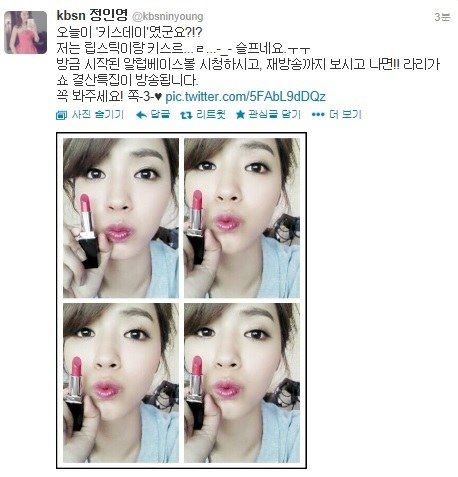Click the photo icon beside 사진 숨기기
The width and height of the screenshot is (458, 477).
click(61, 115)
